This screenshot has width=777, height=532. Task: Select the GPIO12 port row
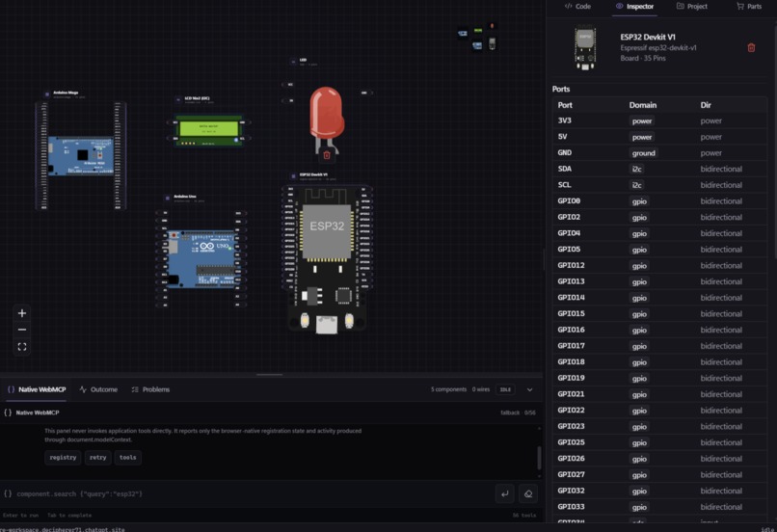tap(659, 265)
